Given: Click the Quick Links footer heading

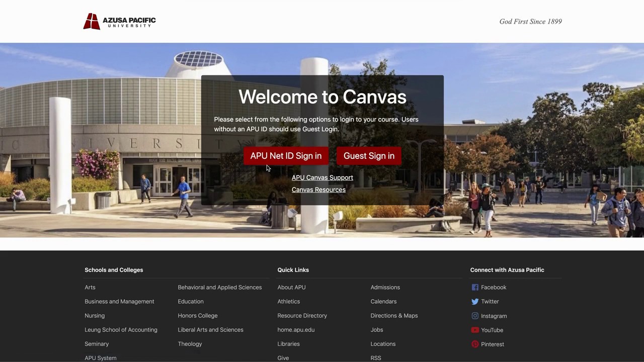Looking at the screenshot, I should coord(293,270).
